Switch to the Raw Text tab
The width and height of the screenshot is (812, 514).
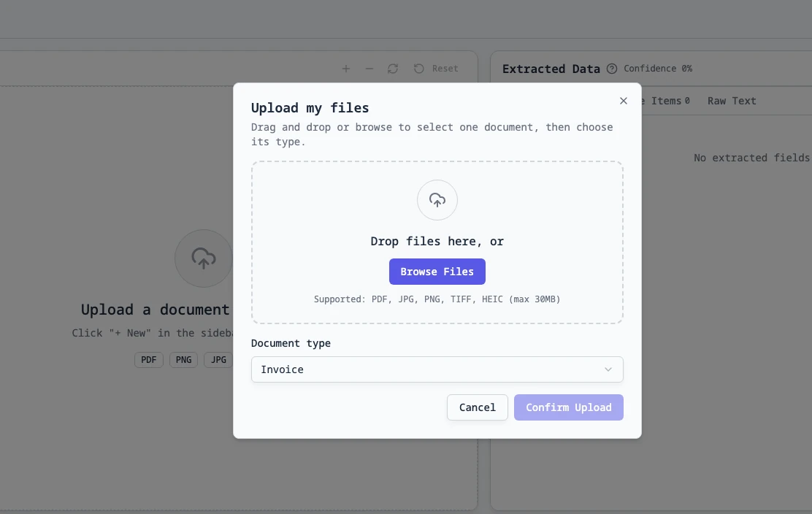coord(732,101)
